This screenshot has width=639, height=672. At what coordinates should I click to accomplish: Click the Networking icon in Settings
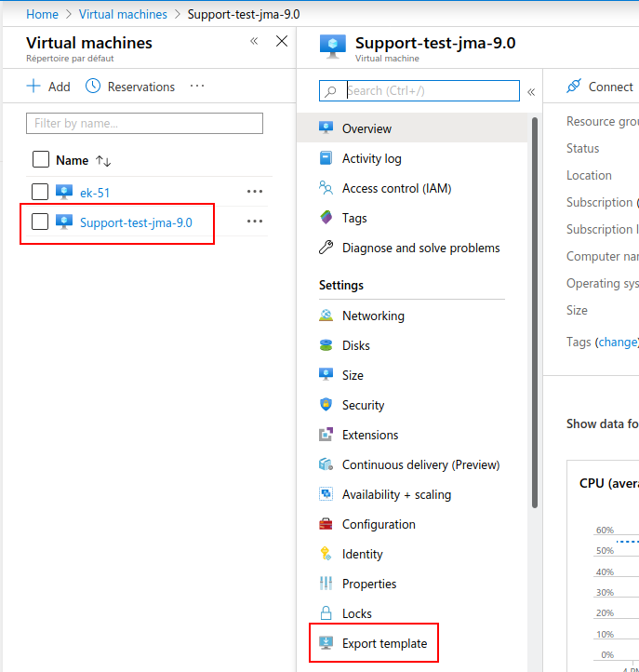pyautogui.click(x=326, y=316)
